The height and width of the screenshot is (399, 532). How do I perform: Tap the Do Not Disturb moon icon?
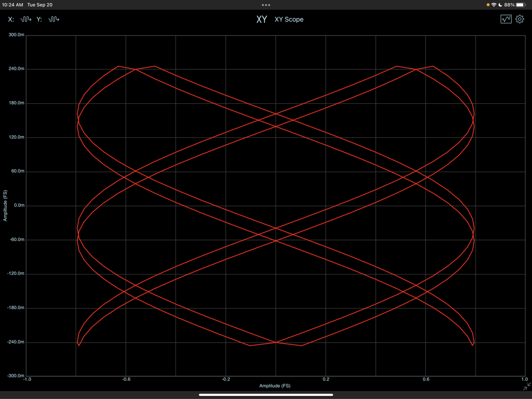(500, 5)
